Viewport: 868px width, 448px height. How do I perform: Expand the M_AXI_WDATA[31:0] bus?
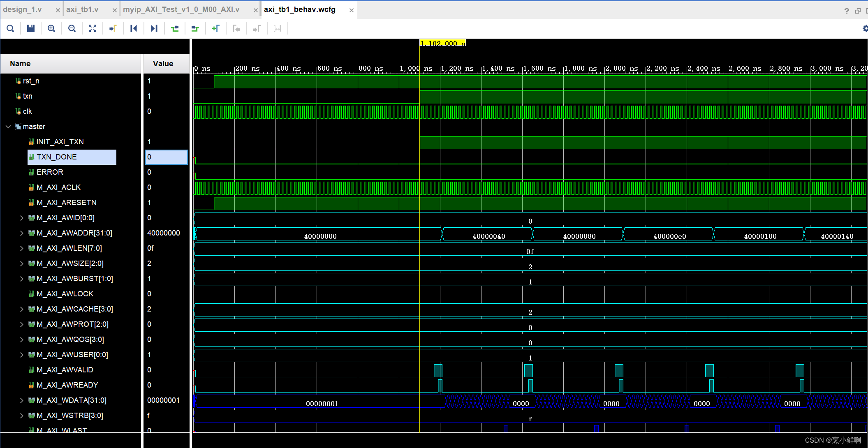[22, 400]
